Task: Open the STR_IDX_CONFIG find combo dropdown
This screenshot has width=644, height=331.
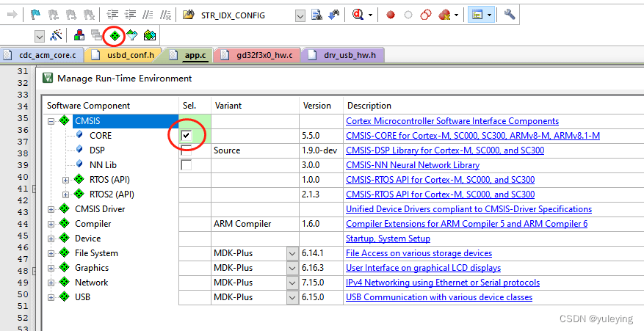Action: click(300, 15)
